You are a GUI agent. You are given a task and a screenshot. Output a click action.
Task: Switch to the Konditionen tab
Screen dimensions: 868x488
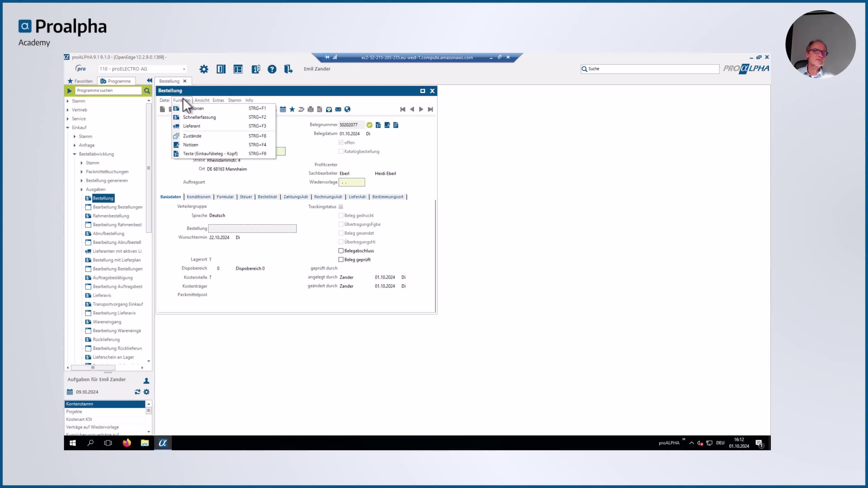click(x=198, y=197)
